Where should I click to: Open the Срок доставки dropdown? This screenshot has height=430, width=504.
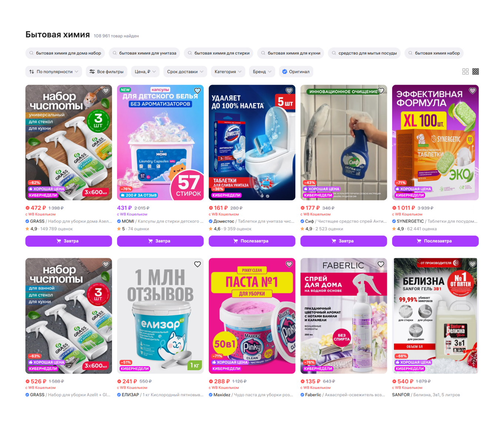pos(185,72)
